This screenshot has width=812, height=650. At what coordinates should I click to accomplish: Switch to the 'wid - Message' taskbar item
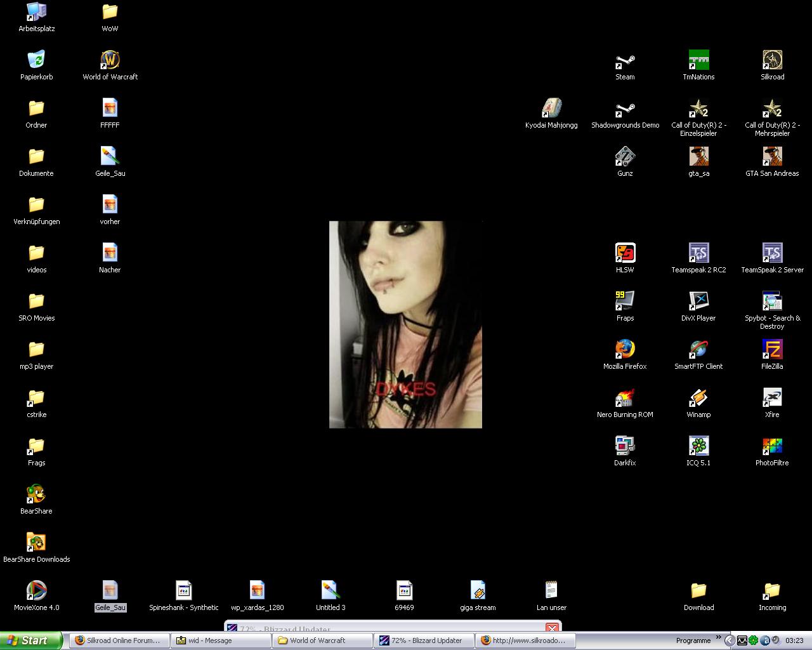pos(221,640)
